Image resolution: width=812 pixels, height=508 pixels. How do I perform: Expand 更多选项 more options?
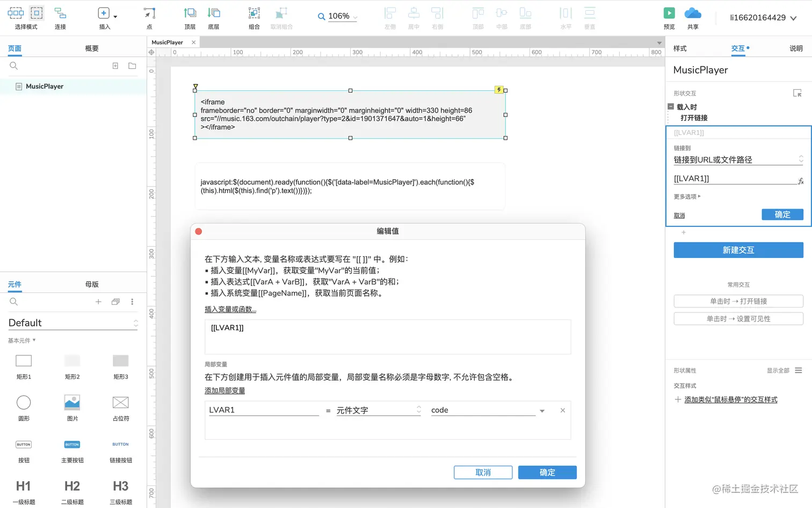click(687, 197)
